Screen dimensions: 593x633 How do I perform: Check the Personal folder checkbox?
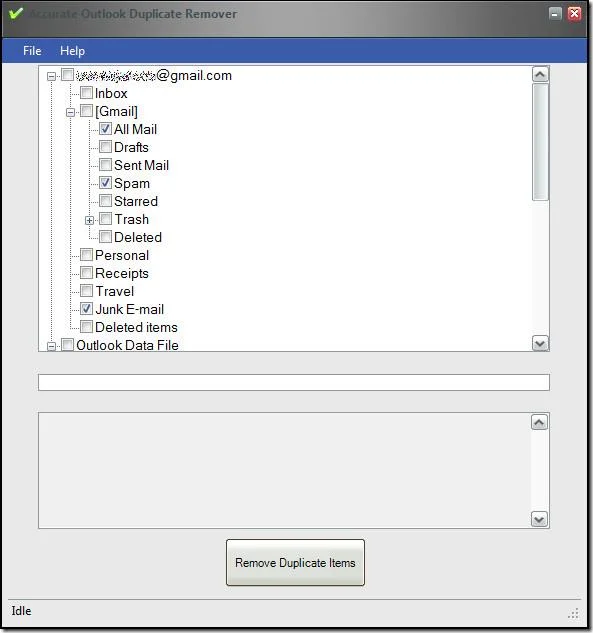[86, 255]
